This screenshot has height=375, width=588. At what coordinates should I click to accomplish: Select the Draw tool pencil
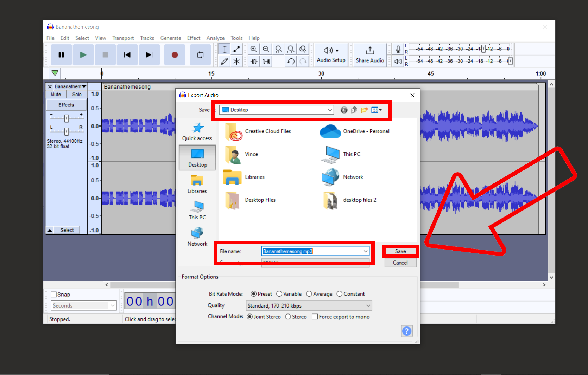click(224, 62)
